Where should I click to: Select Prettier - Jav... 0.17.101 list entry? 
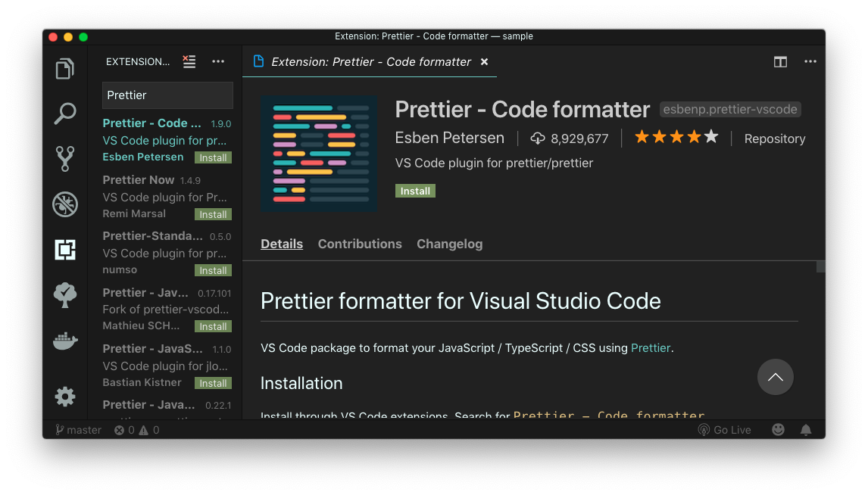tap(167, 309)
